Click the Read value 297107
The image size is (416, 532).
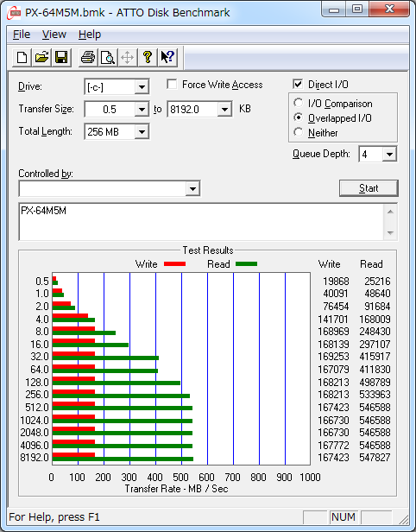point(375,345)
